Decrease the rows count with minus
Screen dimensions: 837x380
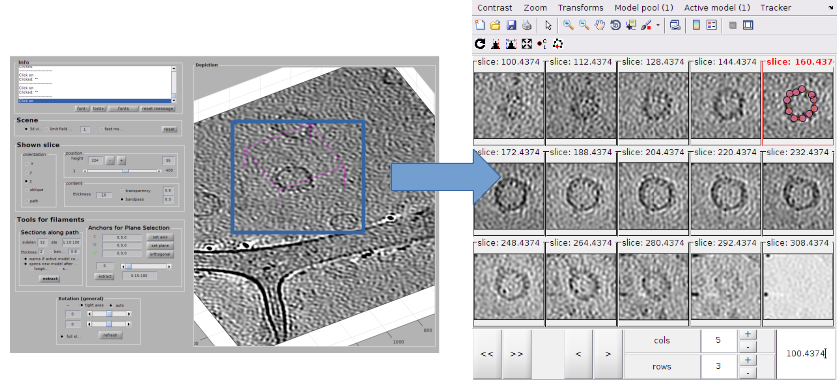[x=747, y=373]
